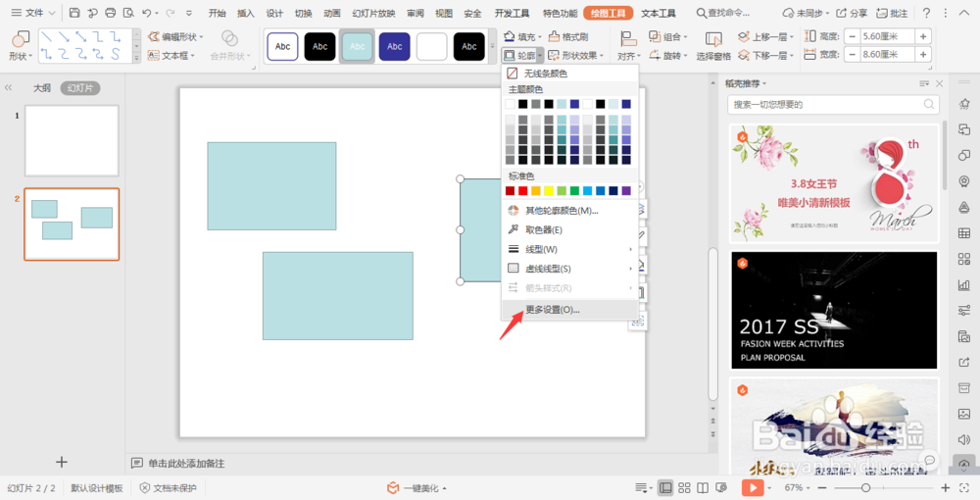Click the normal view icon in status bar
The image size is (980, 500).
(x=665, y=488)
